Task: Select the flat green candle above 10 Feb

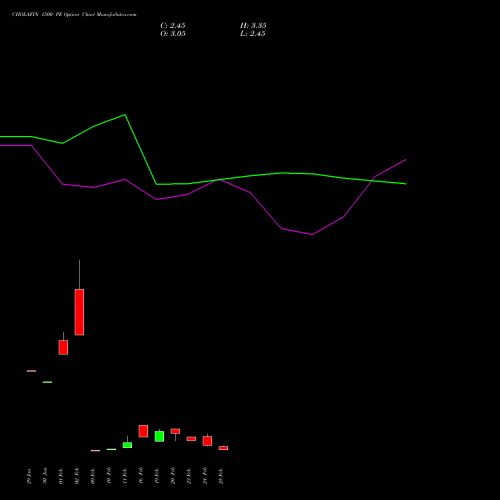Action: tap(111, 449)
